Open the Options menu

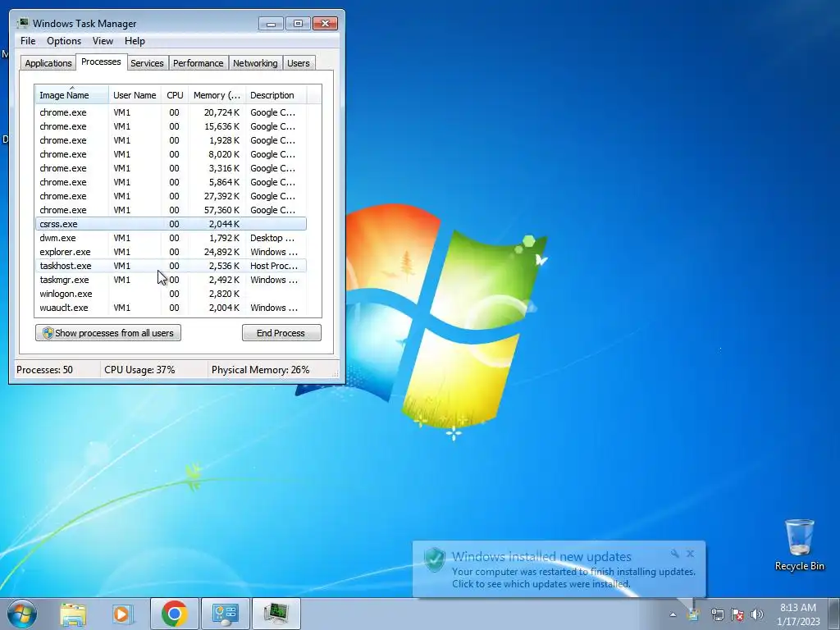[64, 41]
